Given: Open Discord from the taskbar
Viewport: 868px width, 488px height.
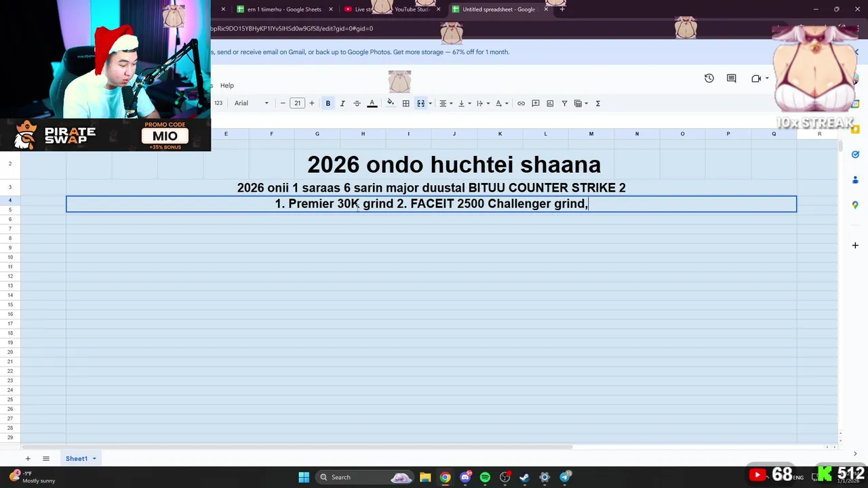Looking at the screenshot, I should pos(465,477).
